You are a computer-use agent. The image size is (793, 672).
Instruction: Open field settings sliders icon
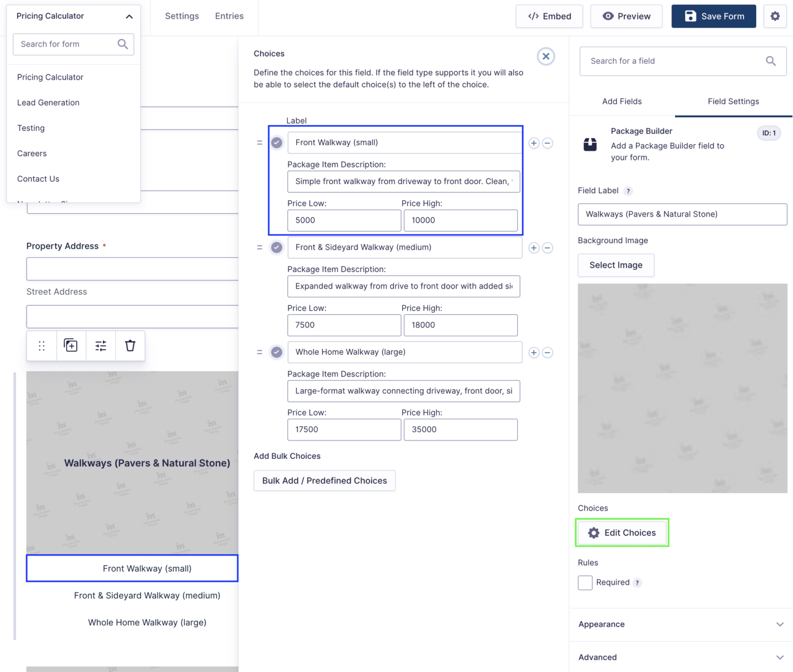coord(100,345)
